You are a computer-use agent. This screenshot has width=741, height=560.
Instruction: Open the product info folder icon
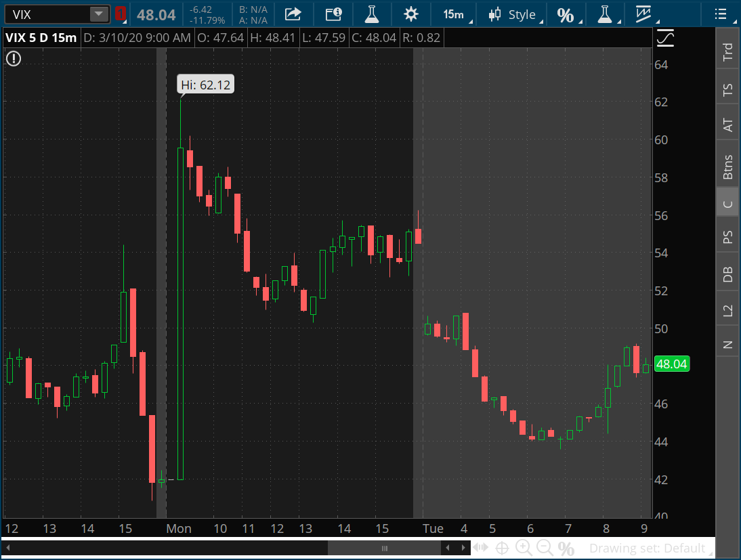334,14
